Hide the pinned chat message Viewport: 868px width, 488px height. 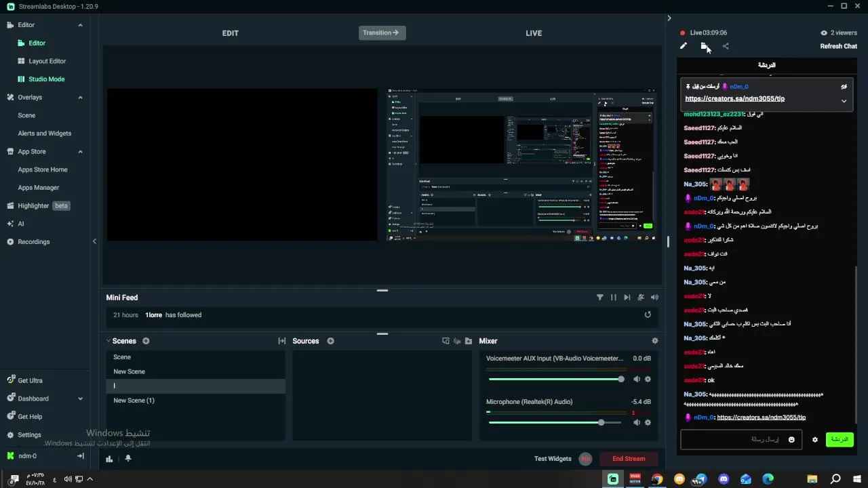[844, 87]
